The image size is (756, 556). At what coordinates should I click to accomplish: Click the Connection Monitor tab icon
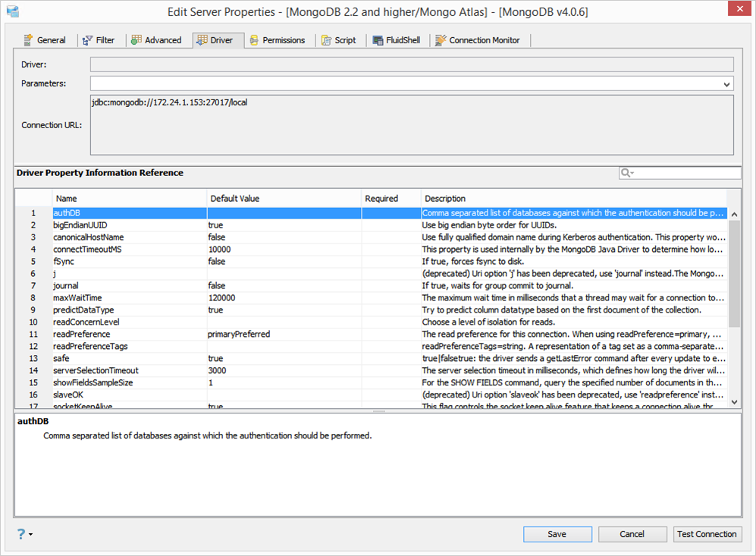(x=441, y=40)
